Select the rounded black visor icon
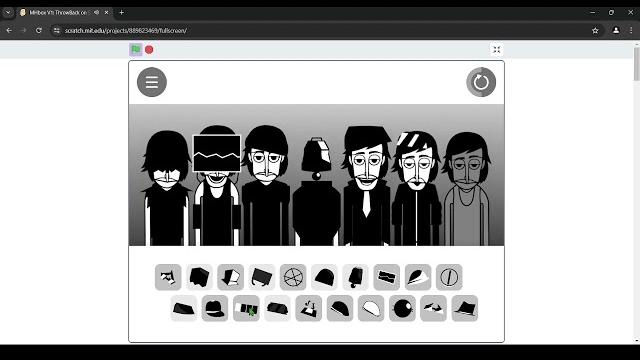 coord(277,308)
